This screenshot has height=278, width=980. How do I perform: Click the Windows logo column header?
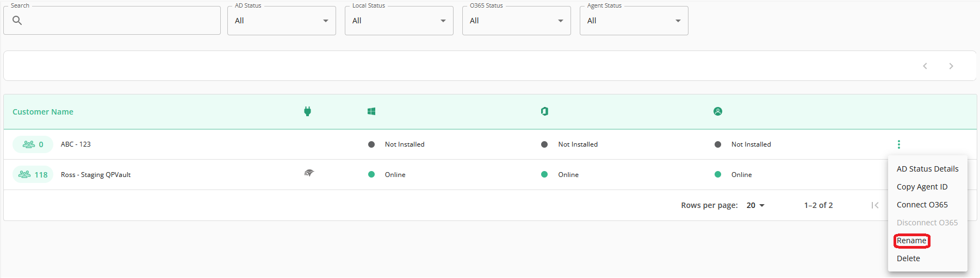pos(371,111)
